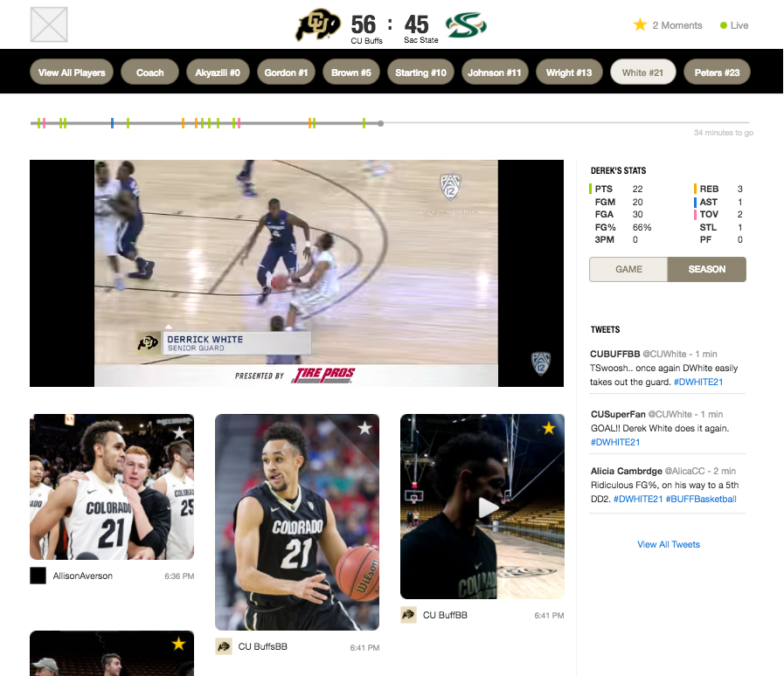This screenshot has width=784, height=676.
Task: Open #DWHITE21 hashtag in CUSuperFan tweet
Action: coord(615,442)
